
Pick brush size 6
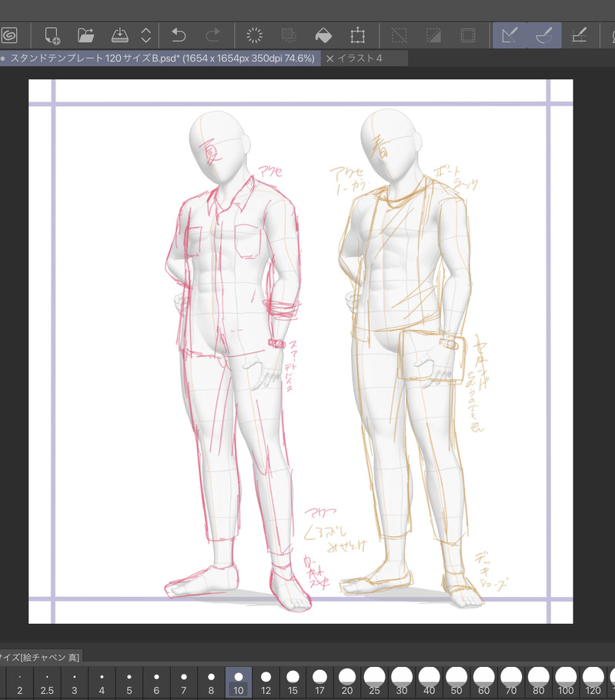pyautogui.click(x=156, y=682)
